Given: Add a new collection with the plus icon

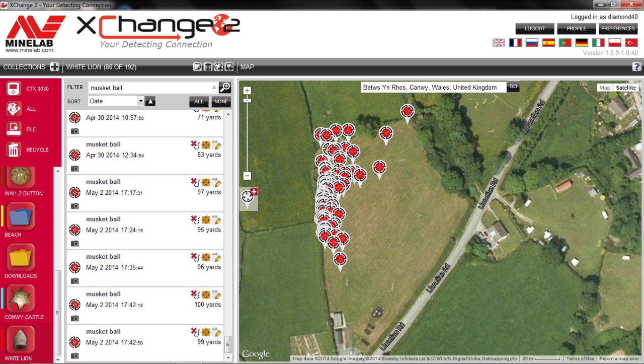Looking at the screenshot, I should coord(55,67).
